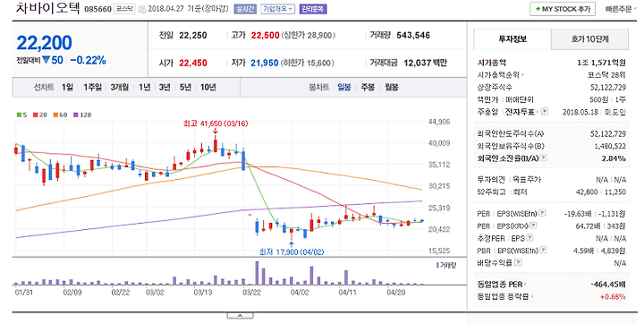Open help icon next to 배당수익률
The image size is (644, 324).
[518, 262]
